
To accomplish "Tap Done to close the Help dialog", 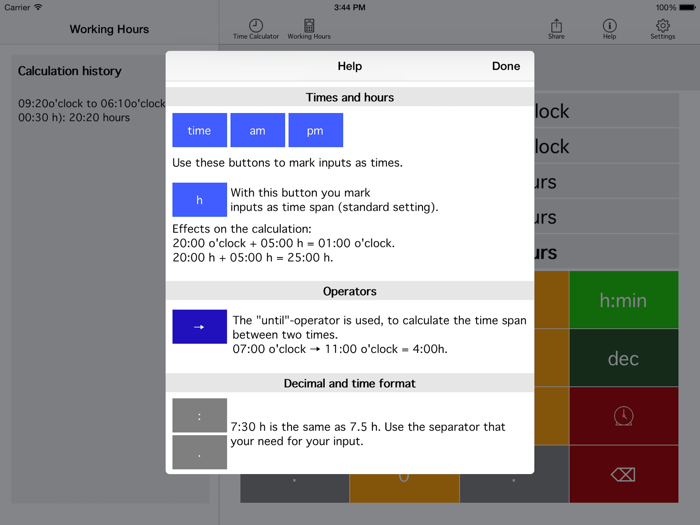I will pos(506,66).
